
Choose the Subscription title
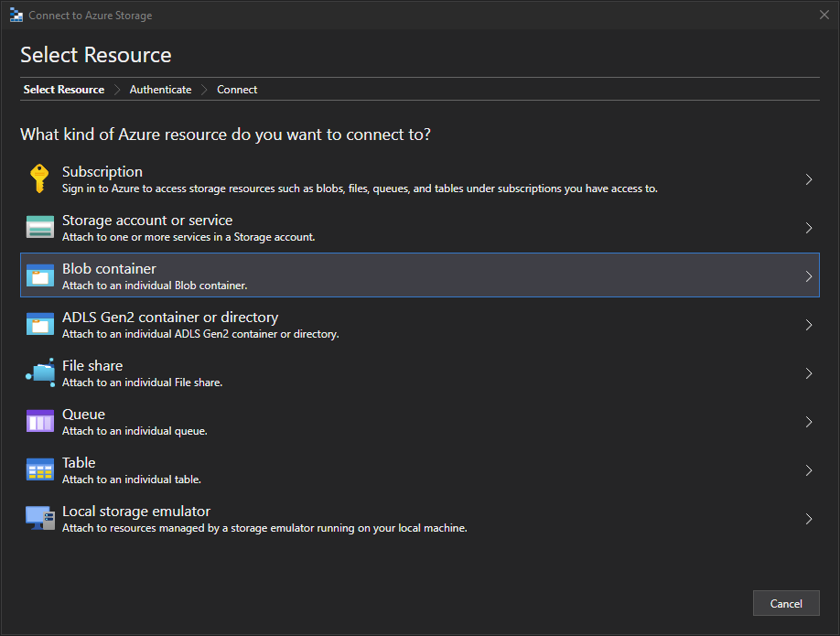coord(102,171)
